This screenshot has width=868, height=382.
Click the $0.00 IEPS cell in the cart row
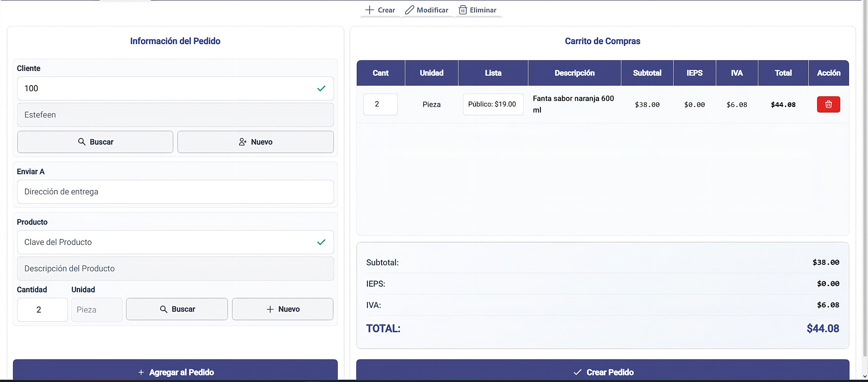click(x=694, y=104)
